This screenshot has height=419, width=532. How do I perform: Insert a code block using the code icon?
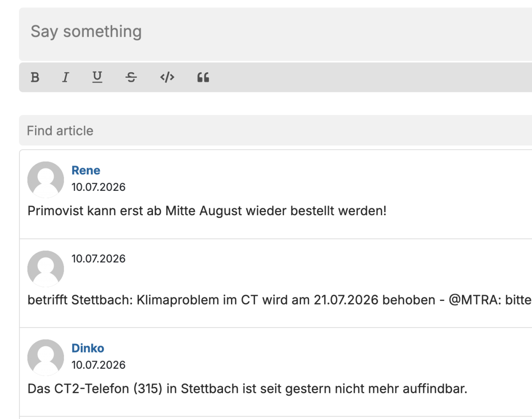pos(167,78)
